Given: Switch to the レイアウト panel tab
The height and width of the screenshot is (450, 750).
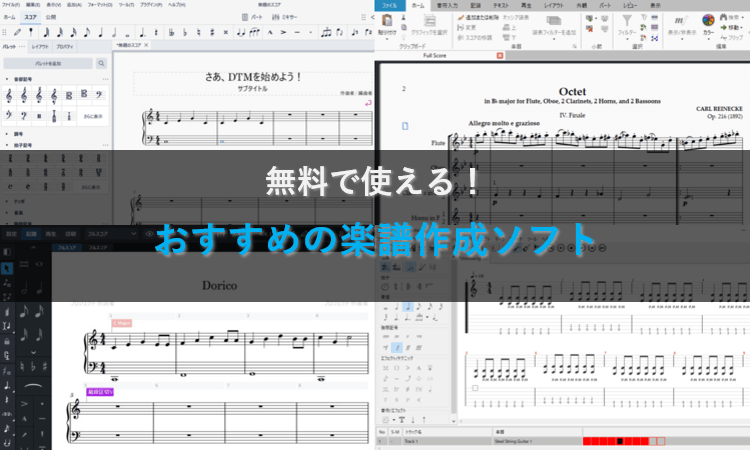Looking at the screenshot, I should pos(40,46).
